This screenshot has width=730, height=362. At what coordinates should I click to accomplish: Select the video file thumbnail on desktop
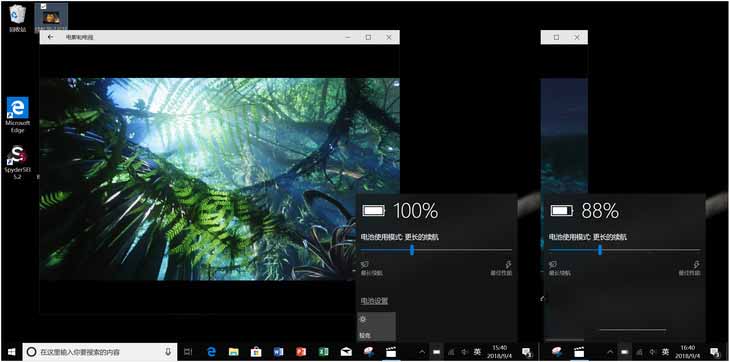pos(51,17)
